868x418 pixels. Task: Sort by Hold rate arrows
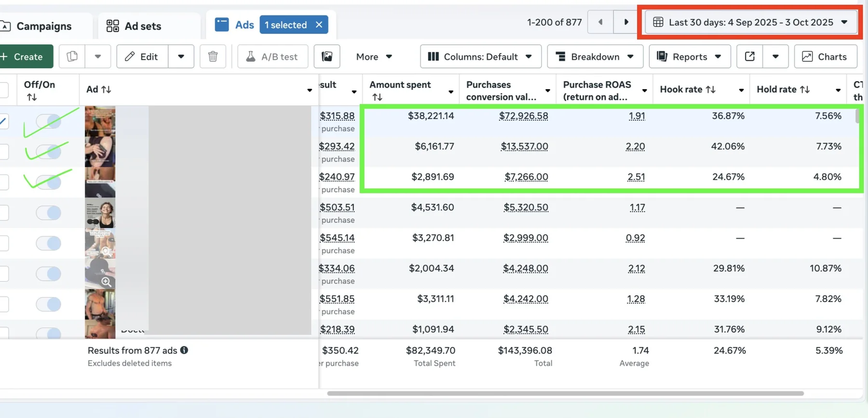pyautogui.click(x=804, y=89)
